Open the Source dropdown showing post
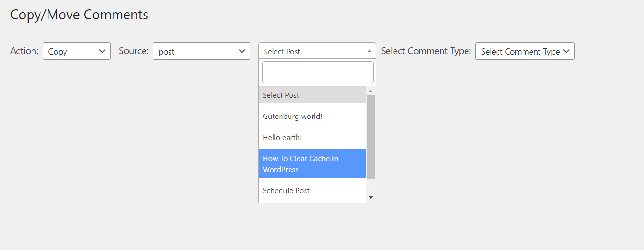644x250 pixels. pos(201,51)
